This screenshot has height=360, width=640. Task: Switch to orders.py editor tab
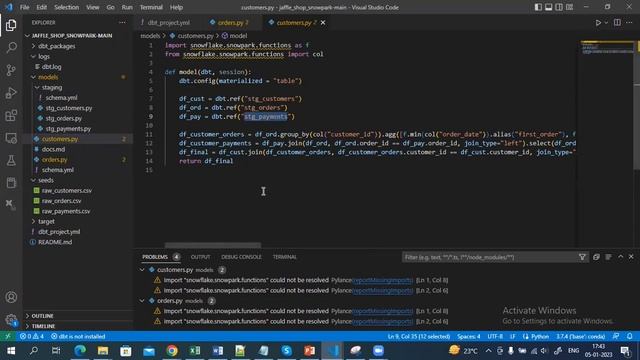pos(232,23)
